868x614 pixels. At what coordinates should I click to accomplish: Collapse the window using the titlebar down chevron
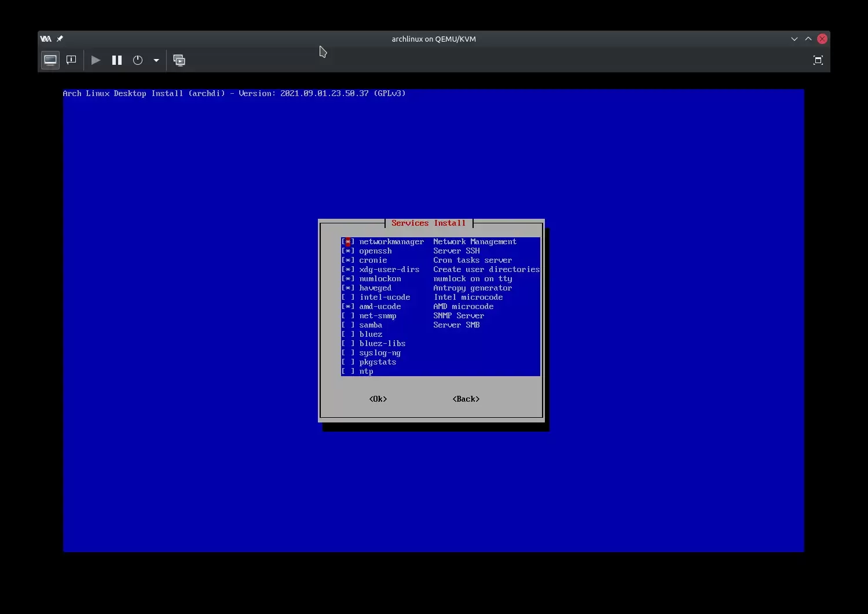tap(794, 39)
